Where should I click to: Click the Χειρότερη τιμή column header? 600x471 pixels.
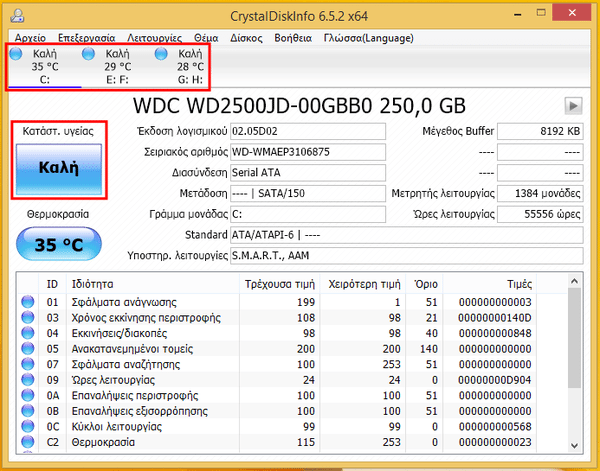363,284
